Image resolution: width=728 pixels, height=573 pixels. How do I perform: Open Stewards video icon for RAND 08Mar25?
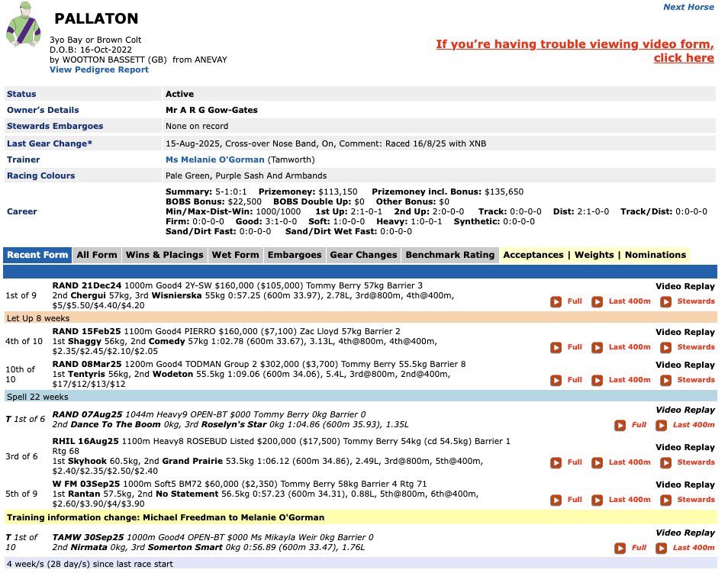click(x=665, y=380)
